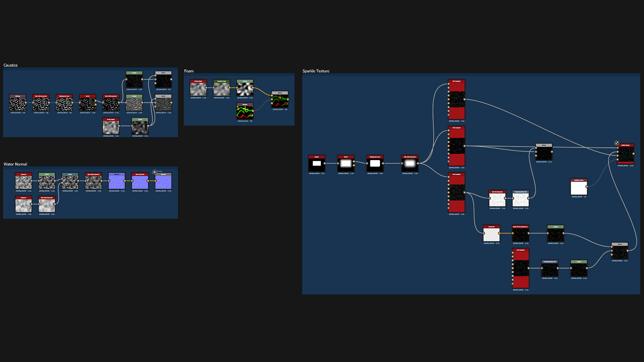
Task: Click orange output connector of Flood Fill node
Action: click(x=499, y=233)
